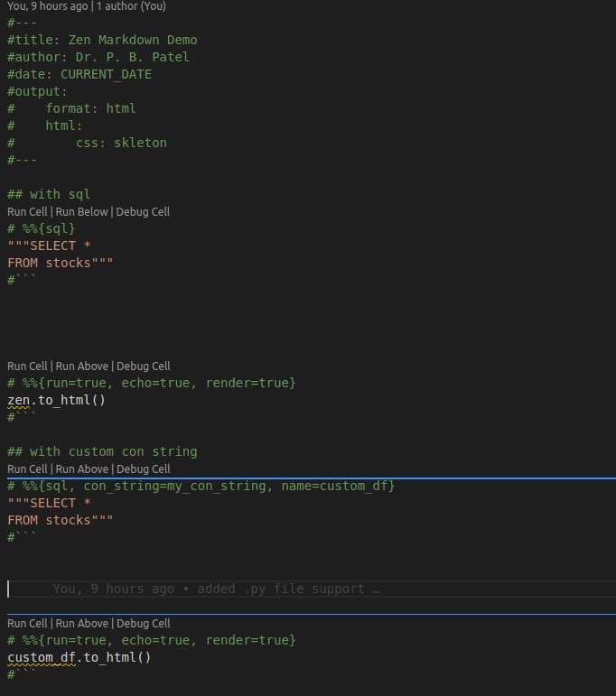Click Debug Cell above the '# %%{sql}' line
Image resolution: width=616 pixels, height=696 pixels.
coord(143,212)
